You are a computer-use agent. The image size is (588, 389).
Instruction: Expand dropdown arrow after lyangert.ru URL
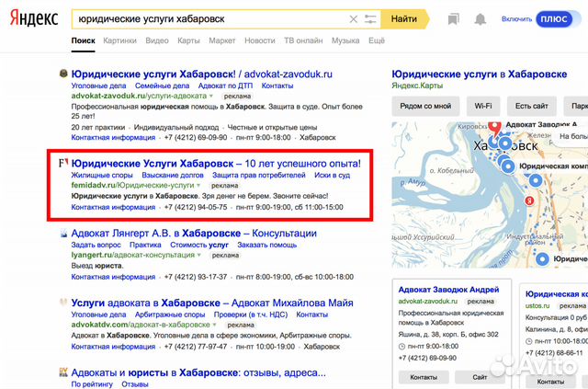(x=199, y=256)
